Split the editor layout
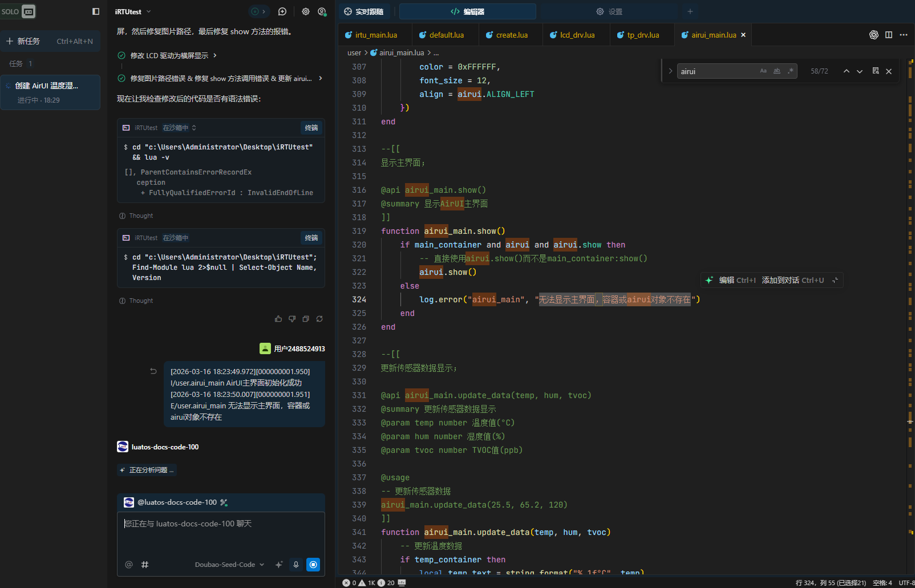The width and height of the screenshot is (915, 588). 889,35
